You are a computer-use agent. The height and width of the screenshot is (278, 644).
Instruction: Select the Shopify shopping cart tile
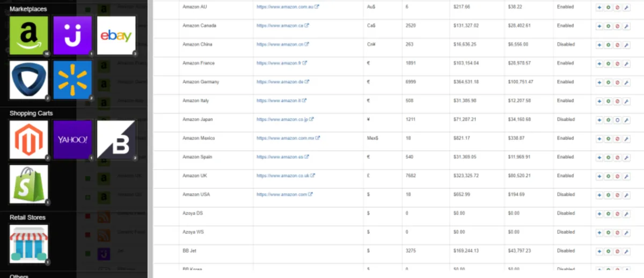(x=29, y=184)
